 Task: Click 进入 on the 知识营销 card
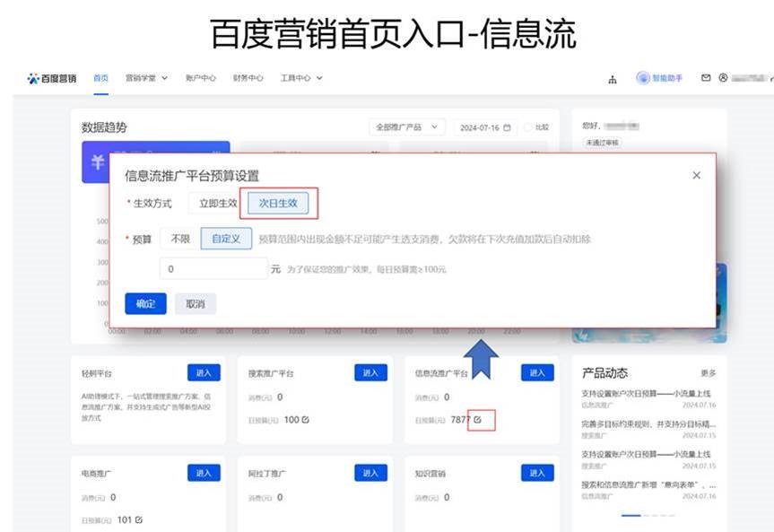point(537,473)
